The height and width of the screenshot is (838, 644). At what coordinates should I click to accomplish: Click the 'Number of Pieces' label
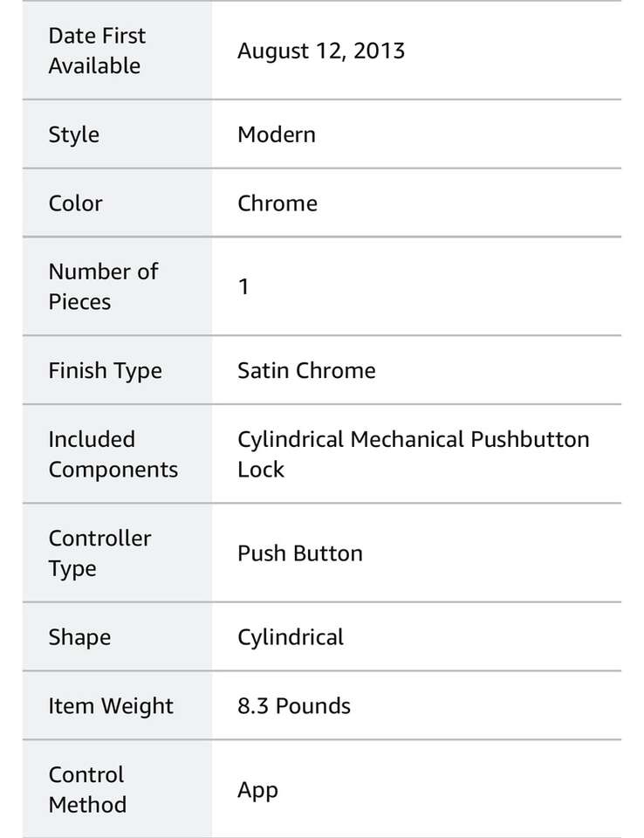tap(103, 286)
